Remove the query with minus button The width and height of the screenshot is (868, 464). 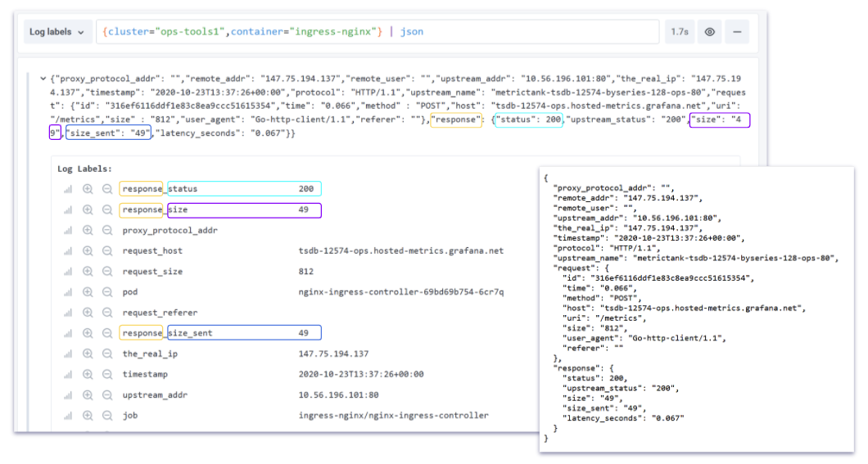pyautogui.click(x=736, y=32)
